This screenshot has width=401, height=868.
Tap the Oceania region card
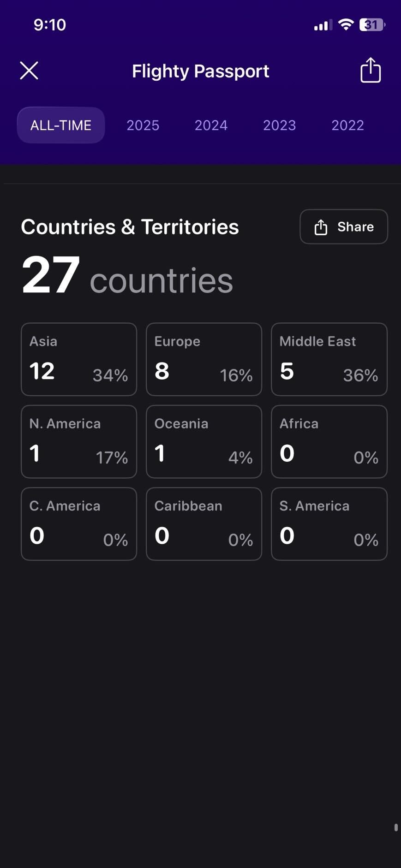coord(204,441)
